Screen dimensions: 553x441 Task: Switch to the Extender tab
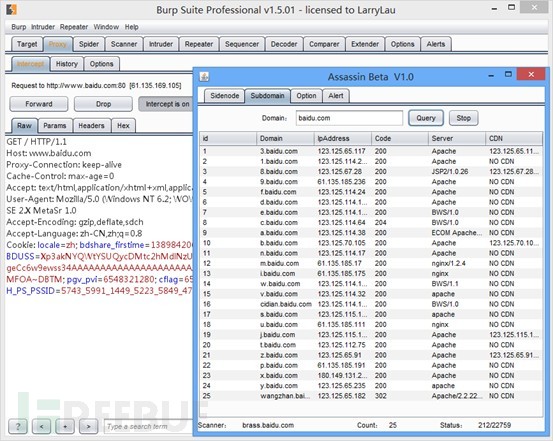pyautogui.click(x=365, y=44)
